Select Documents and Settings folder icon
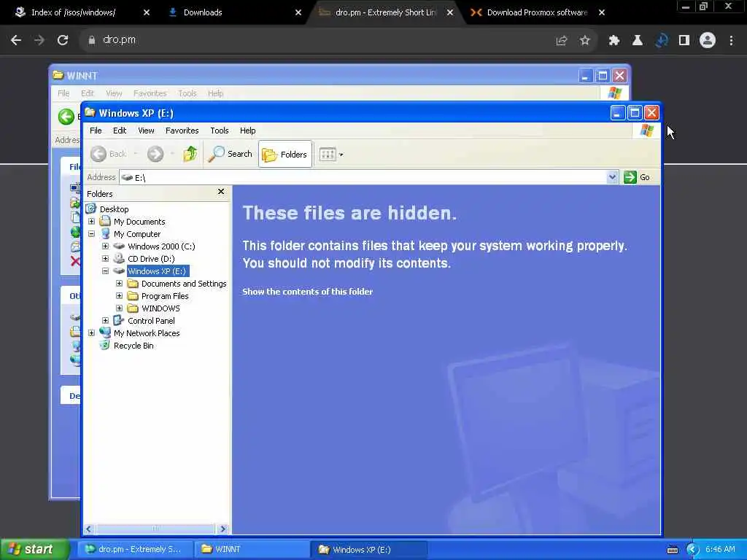747x560 pixels. (133, 284)
